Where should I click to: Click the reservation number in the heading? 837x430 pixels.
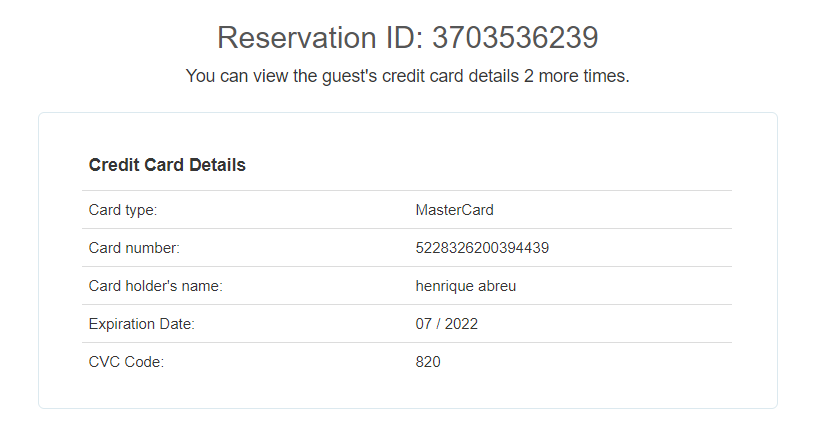click(x=515, y=38)
